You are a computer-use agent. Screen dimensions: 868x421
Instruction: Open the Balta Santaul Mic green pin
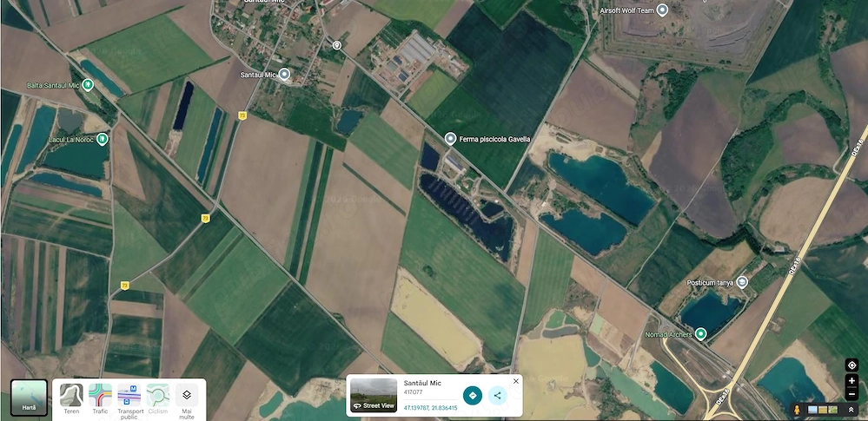[x=88, y=85]
